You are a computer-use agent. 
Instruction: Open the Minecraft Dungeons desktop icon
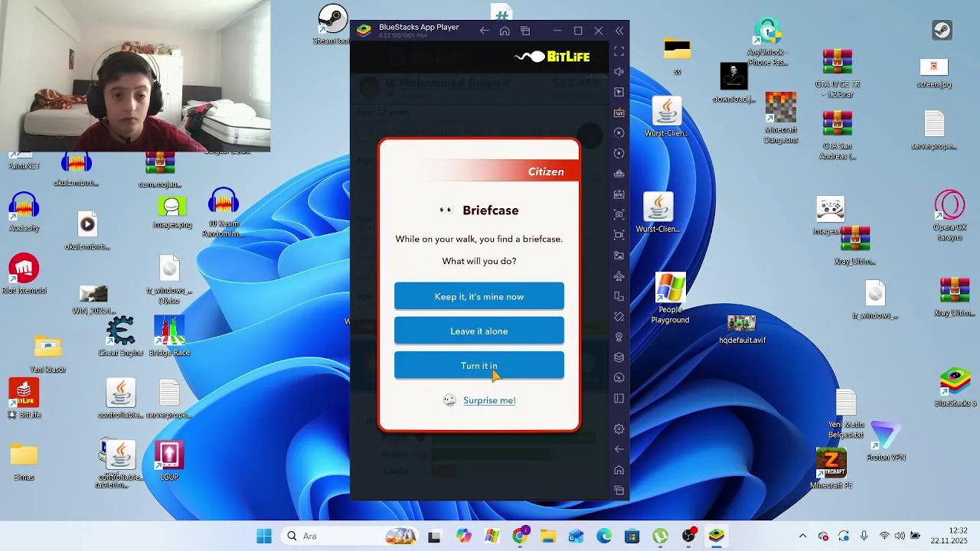[781, 118]
